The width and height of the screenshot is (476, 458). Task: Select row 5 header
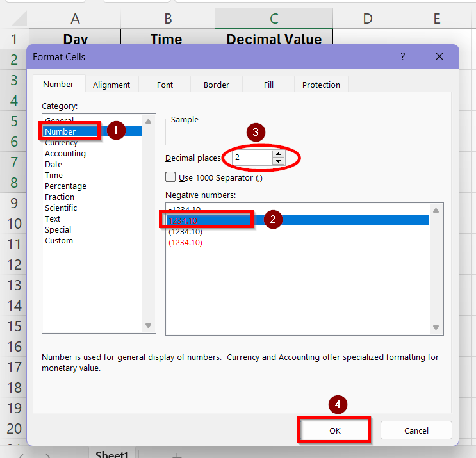[x=14, y=121]
